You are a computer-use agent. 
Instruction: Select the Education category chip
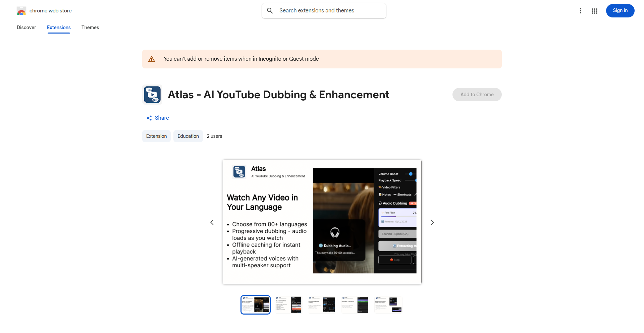point(188,136)
